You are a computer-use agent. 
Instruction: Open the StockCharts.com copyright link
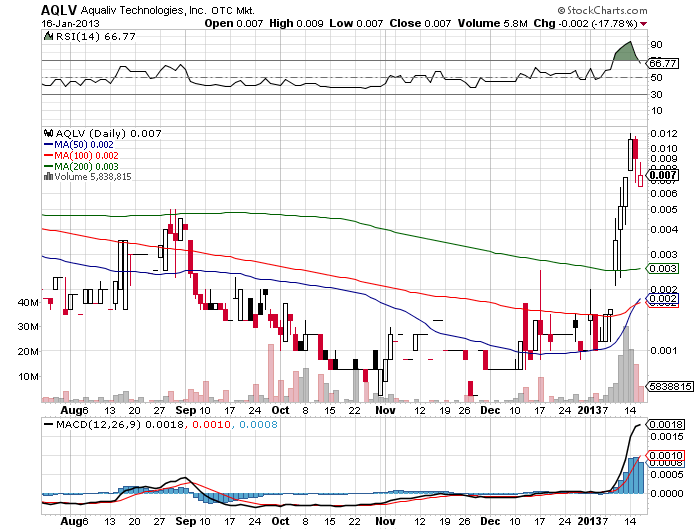[602, 10]
